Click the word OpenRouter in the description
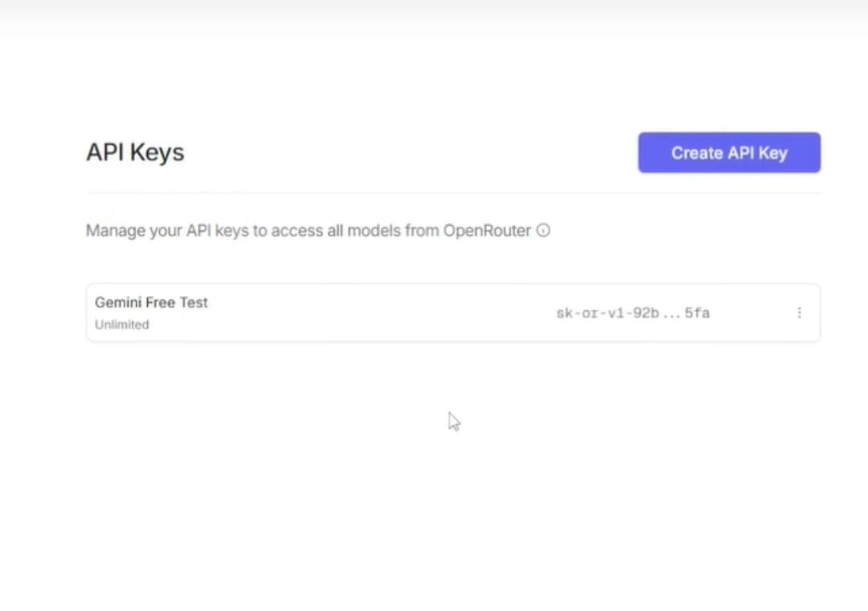 point(487,231)
